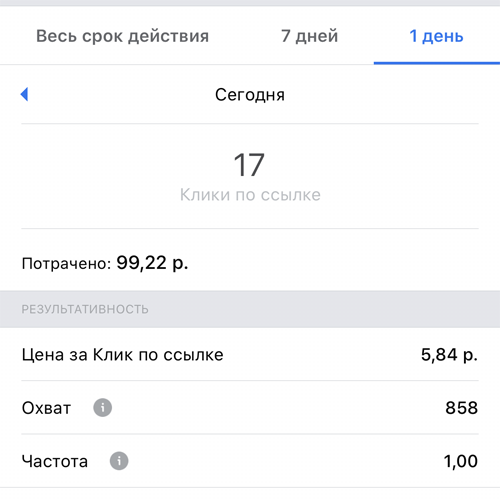The height and width of the screenshot is (500, 500).
Task: Tap the Потрачено label
Action: point(66,264)
